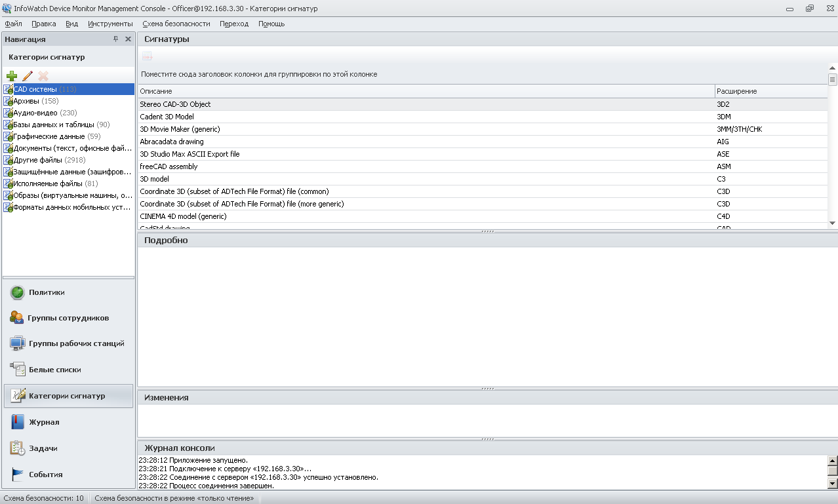Image resolution: width=838 pixels, height=504 pixels.
Task: Click the Журнал book icon
Action: [x=18, y=422]
